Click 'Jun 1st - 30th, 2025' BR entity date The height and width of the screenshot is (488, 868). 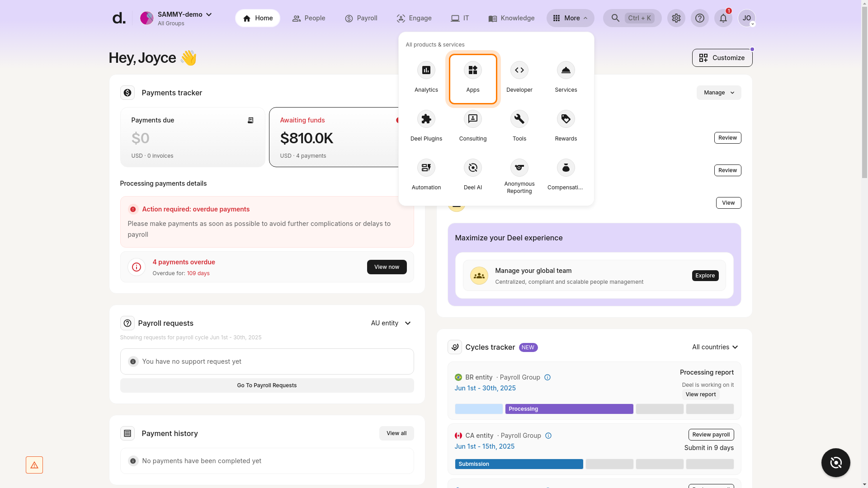tap(485, 388)
